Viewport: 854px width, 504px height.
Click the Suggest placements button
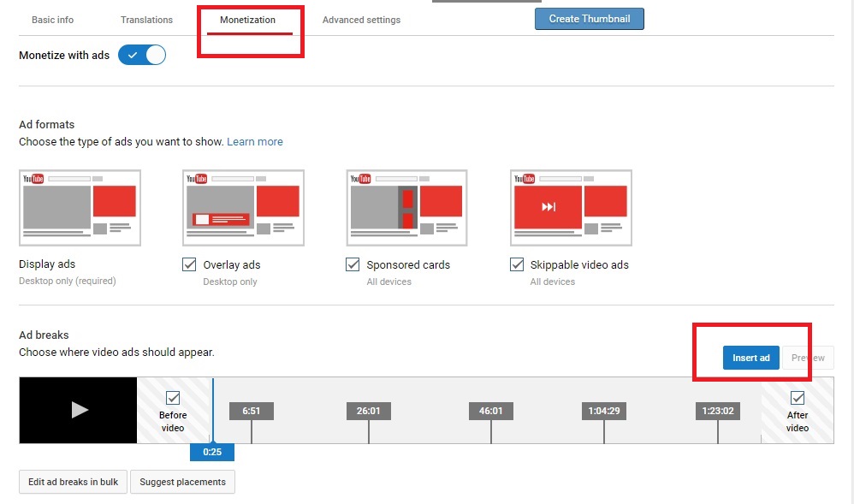pyautogui.click(x=182, y=483)
